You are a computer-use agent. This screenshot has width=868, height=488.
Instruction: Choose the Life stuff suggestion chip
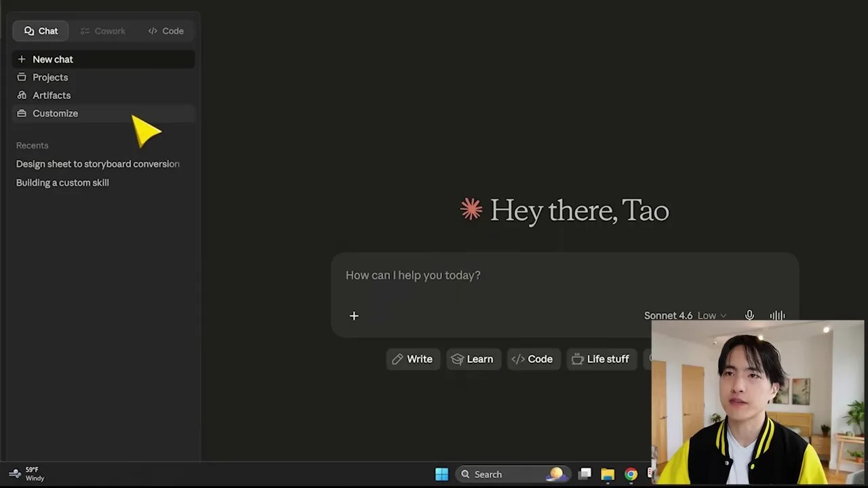pos(601,359)
